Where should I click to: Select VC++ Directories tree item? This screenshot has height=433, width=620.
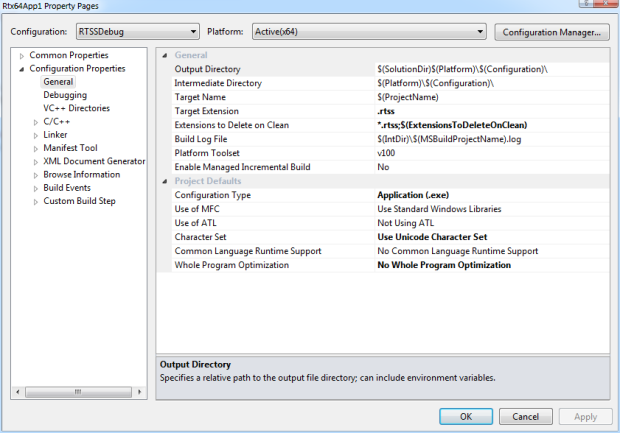click(x=76, y=108)
